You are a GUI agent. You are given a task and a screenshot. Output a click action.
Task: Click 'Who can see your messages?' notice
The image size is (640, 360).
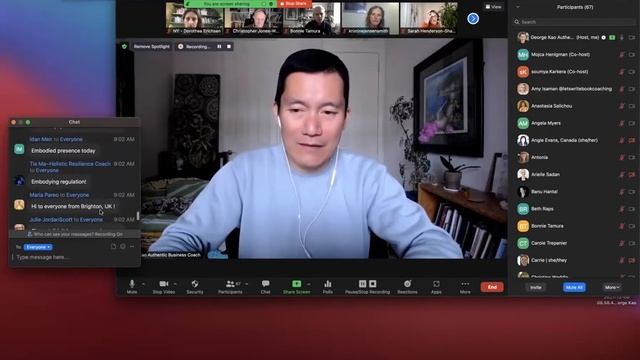coord(75,234)
